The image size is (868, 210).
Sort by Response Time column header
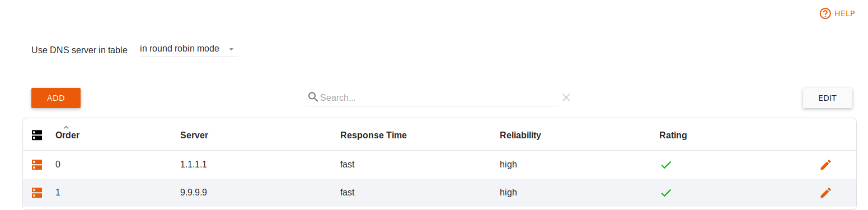click(373, 135)
